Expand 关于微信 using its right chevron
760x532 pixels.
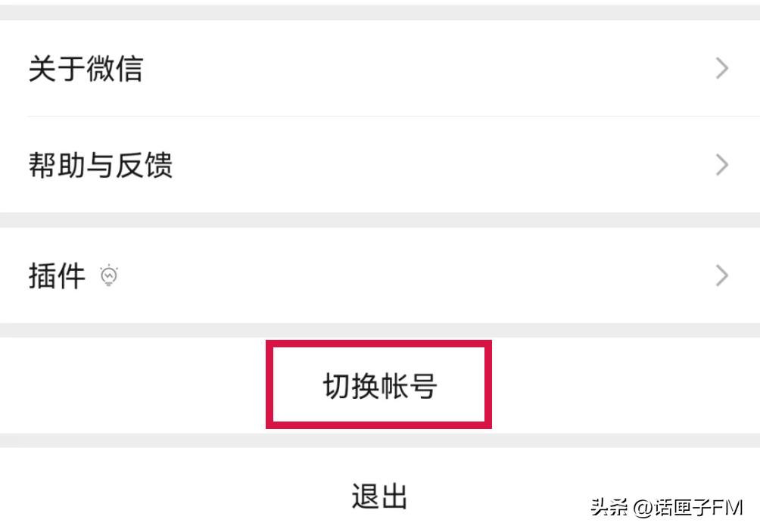point(721,68)
